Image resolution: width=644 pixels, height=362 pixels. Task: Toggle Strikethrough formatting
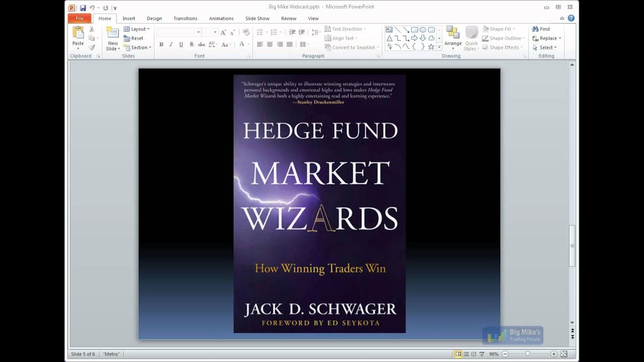pos(201,44)
